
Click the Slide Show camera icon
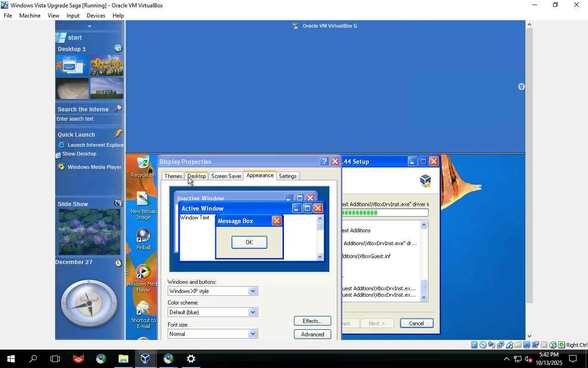click(x=118, y=203)
